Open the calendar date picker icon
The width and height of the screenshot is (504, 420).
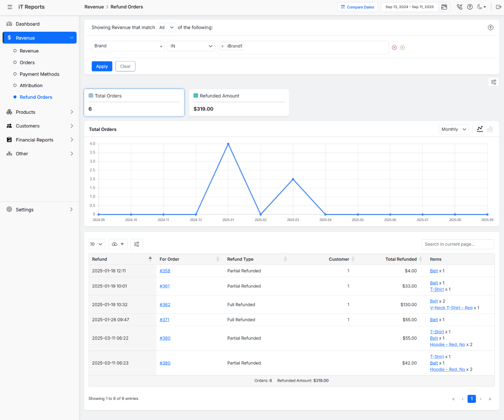[444, 7]
